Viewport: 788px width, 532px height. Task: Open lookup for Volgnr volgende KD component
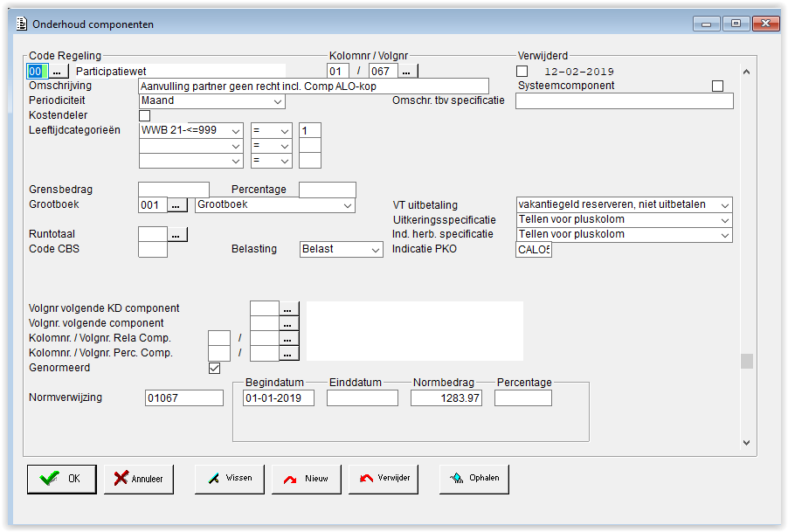[x=288, y=309]
